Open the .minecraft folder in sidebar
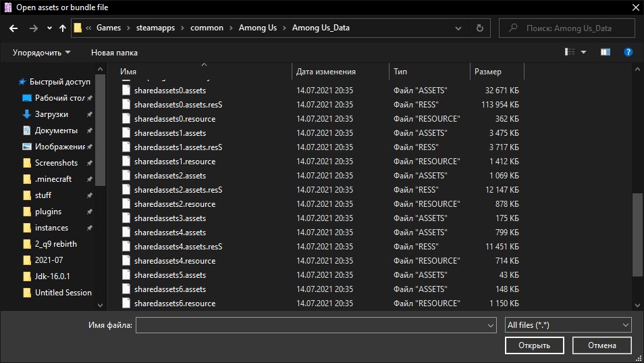The width and height of the screenshot is (644, 363). coord(53,179)
